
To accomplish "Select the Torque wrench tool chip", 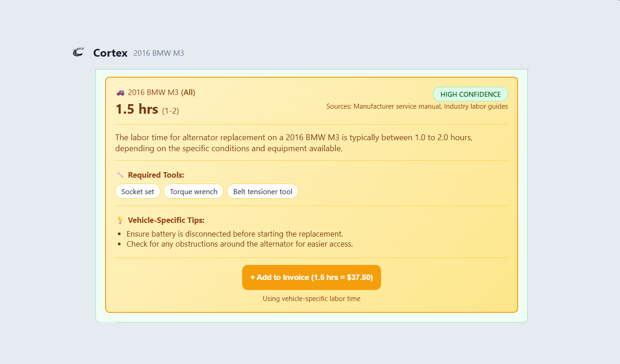I will pos(193,192).
